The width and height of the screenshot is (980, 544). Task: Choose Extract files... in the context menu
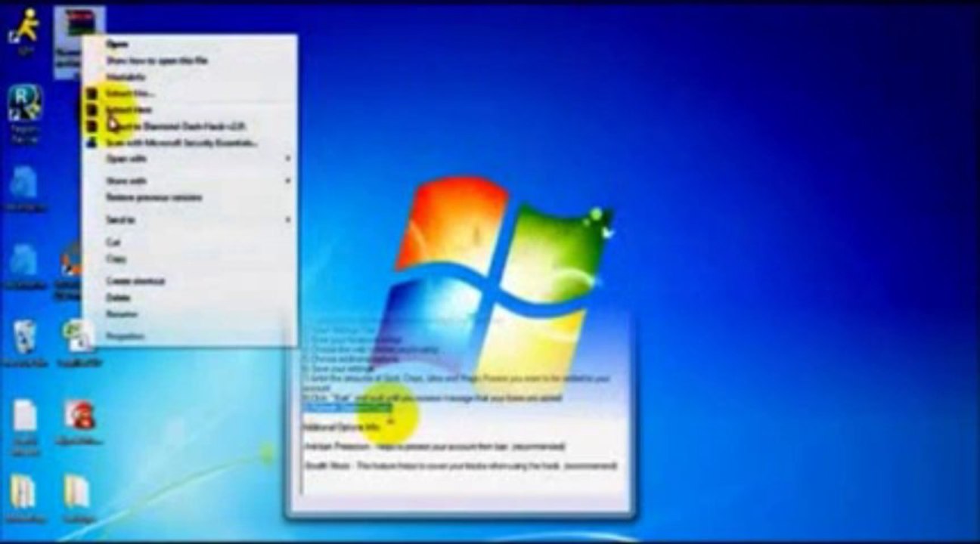(x=130, y=93)
